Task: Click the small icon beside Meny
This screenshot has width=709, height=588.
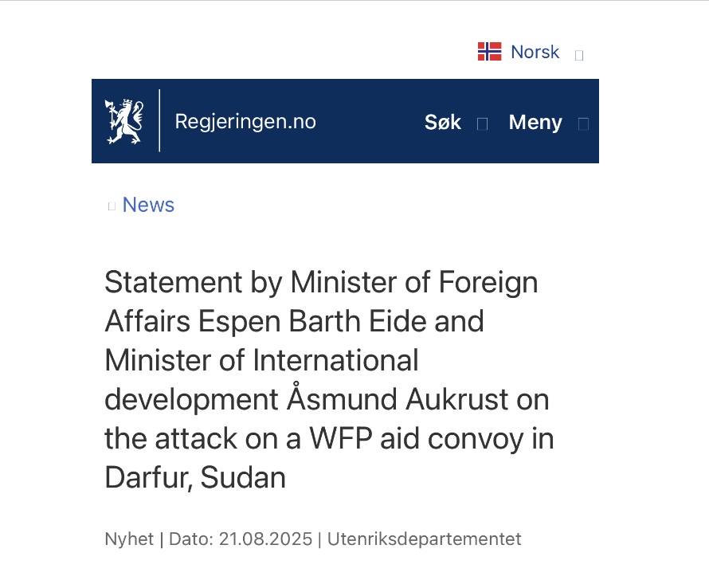Action: point(583,123)
